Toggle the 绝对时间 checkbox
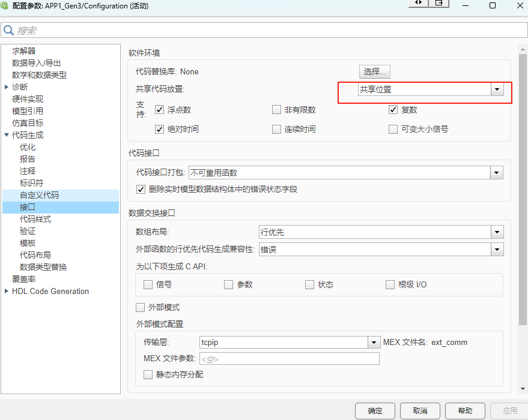This screenshot has width=528, height=420. [x=159, y=129]
